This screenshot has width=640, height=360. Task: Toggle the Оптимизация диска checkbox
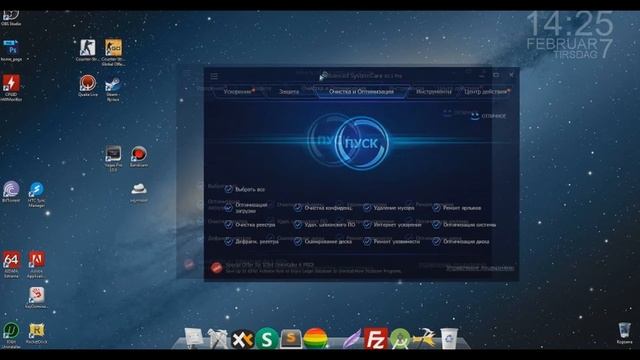tap(436, 241)
